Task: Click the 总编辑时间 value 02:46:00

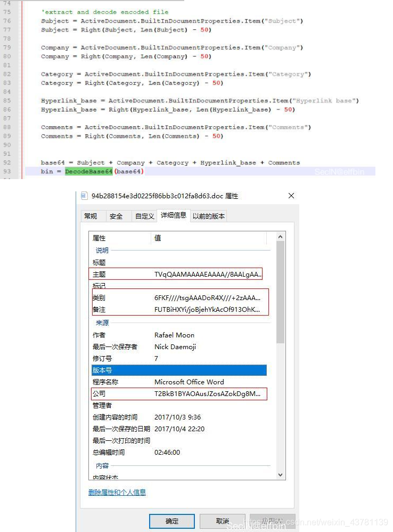Action: coord(167,452)
